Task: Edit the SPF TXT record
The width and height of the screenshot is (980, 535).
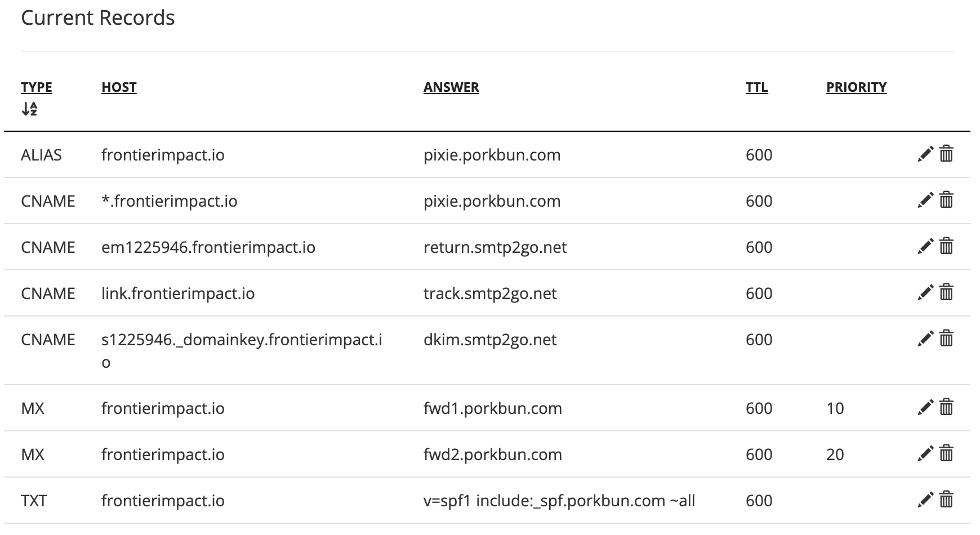Action: 925,500
